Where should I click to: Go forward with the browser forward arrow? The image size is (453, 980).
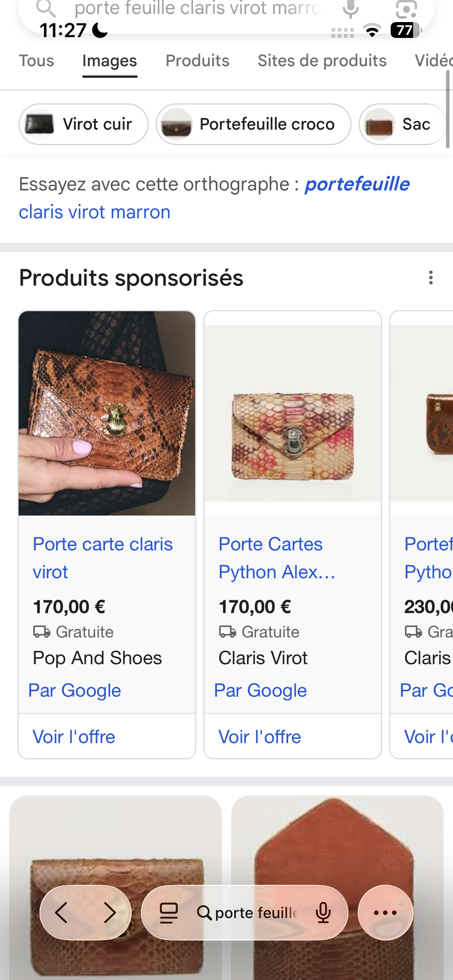(x=110, y=912)
